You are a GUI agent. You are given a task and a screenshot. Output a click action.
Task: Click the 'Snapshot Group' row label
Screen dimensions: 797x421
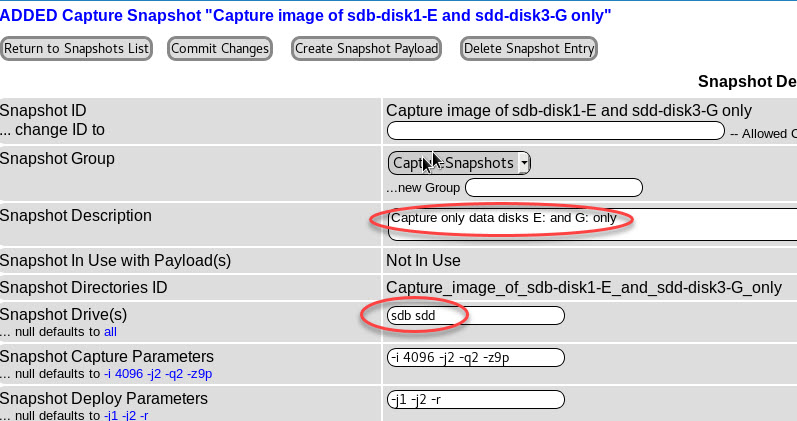point(57,159)
